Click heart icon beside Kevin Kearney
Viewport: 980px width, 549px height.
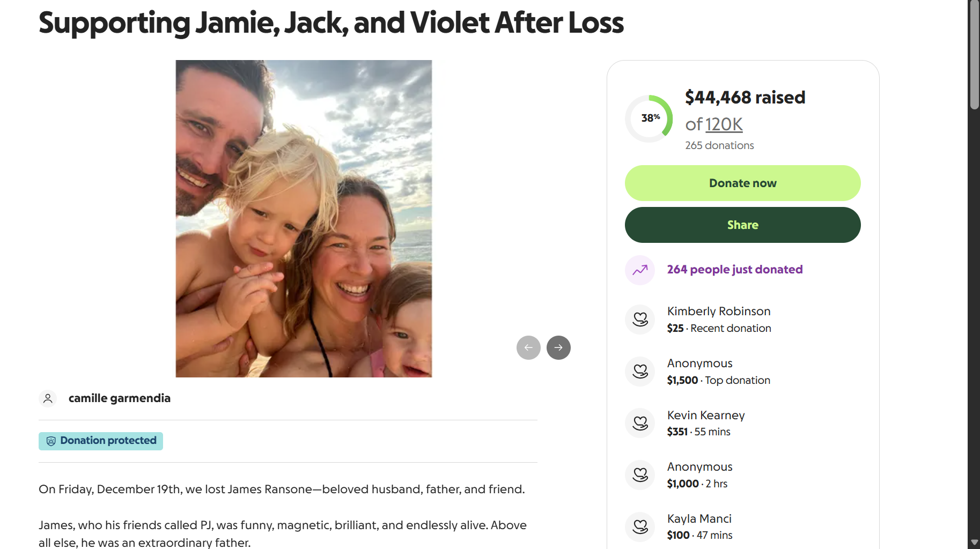(640, 424)
